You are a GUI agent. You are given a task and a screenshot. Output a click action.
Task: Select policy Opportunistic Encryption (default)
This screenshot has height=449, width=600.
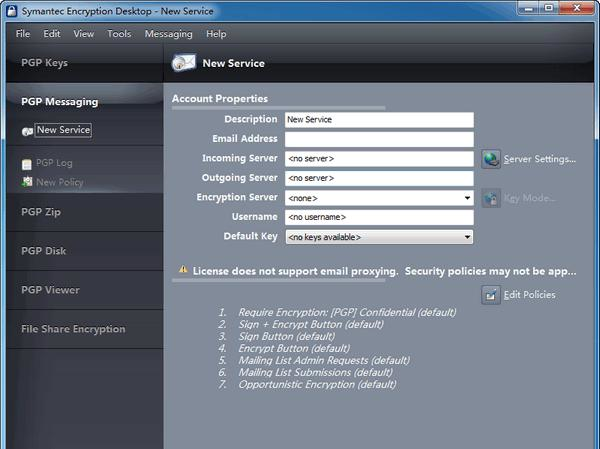point(317,384)
